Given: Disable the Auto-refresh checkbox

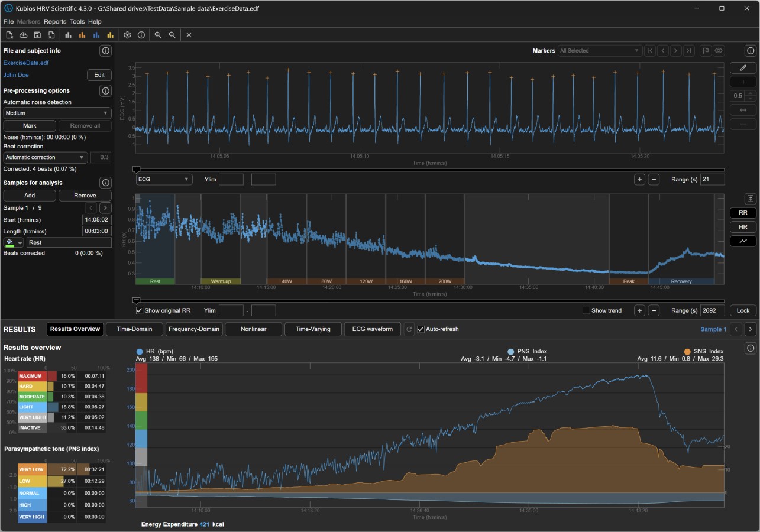Looking at the screenshot, I should [421, 329].
